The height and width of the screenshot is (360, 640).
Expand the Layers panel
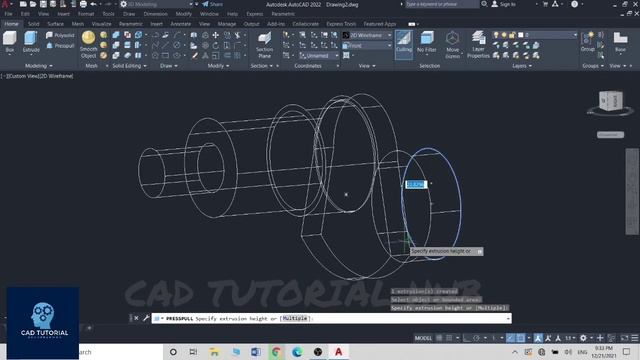(522, 66)
